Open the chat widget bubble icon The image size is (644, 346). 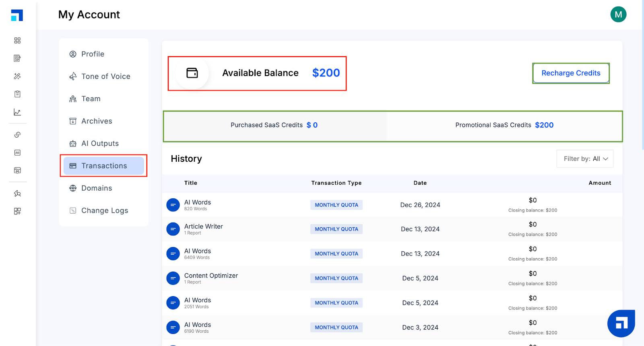tap(621, 323)
